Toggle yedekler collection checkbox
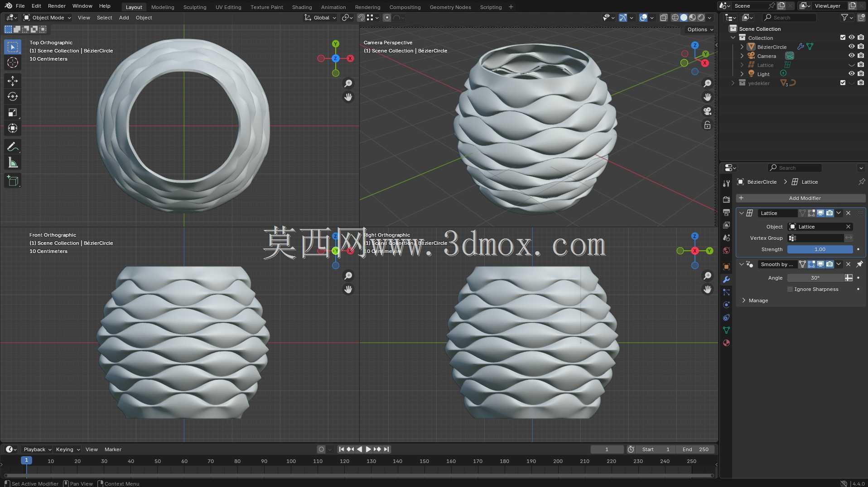 point(843,83)
